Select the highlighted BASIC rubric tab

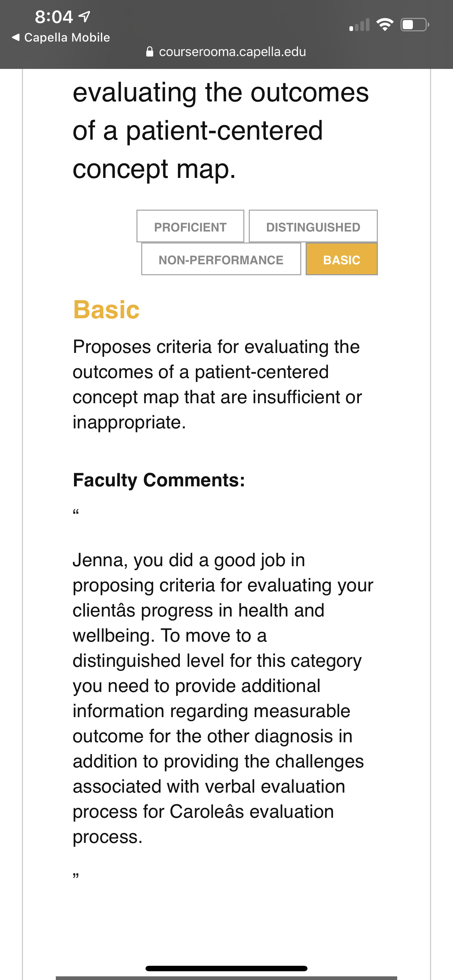click(341, 259)
